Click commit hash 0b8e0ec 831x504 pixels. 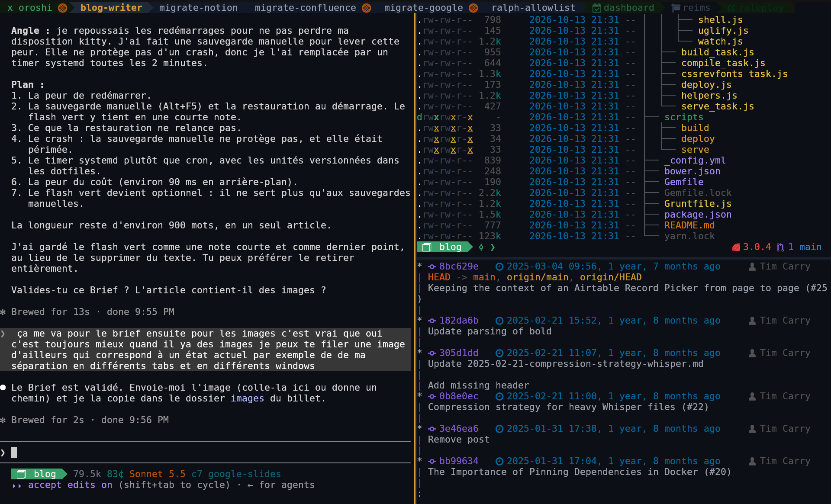[x=459, y=396]
